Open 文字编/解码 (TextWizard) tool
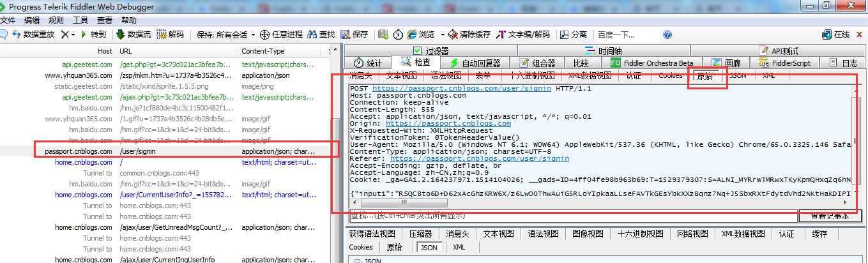868x263 pixels. pyautogui.click(x=523, y=34)
